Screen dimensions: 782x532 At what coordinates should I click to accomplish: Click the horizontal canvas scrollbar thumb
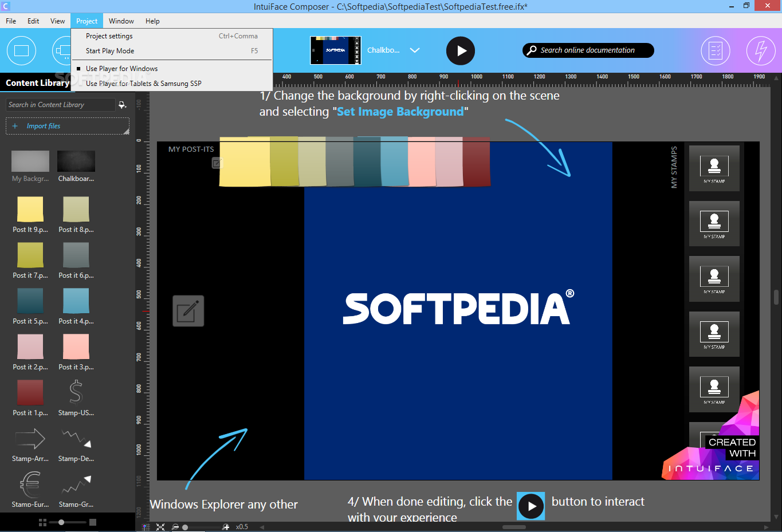tap(514, 527)
